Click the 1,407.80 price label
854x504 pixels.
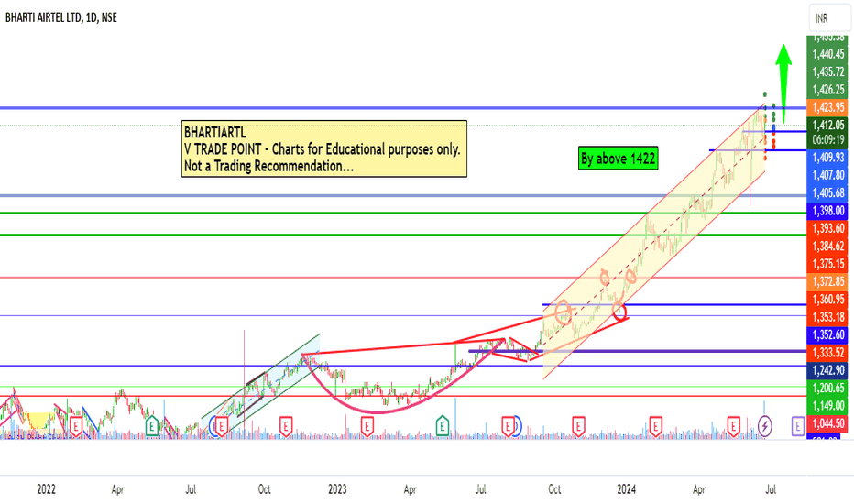827,175
